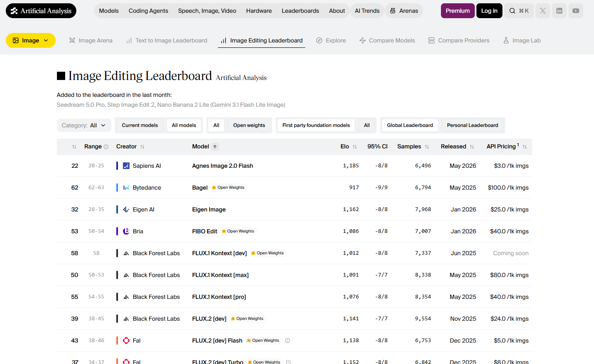
Task: Open the X (Twitter) social icon
Action: click(x=543, y=11)
